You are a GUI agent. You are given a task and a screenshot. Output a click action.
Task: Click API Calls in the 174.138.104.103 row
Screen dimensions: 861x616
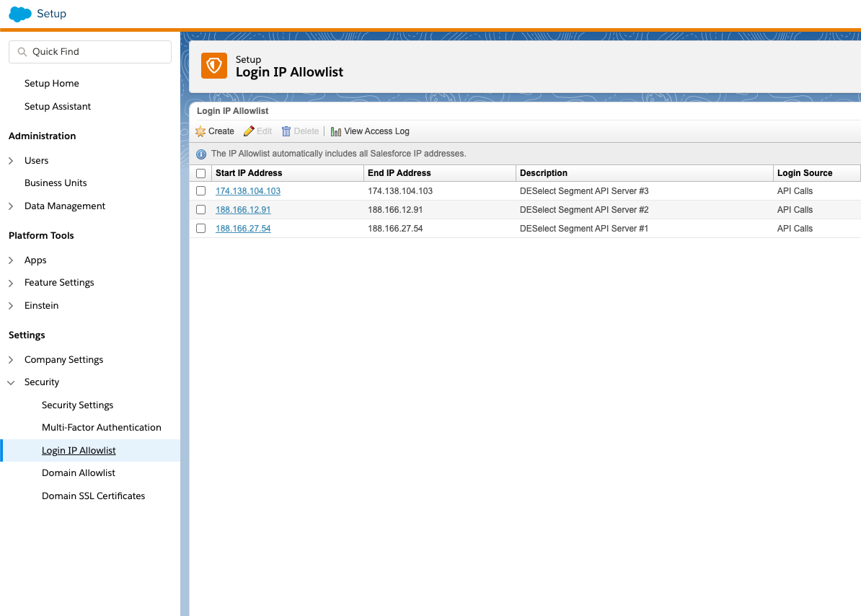coord(795,191)
